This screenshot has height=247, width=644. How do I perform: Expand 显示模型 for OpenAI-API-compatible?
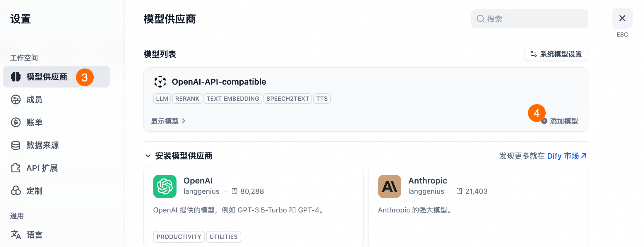click(168, 121)
